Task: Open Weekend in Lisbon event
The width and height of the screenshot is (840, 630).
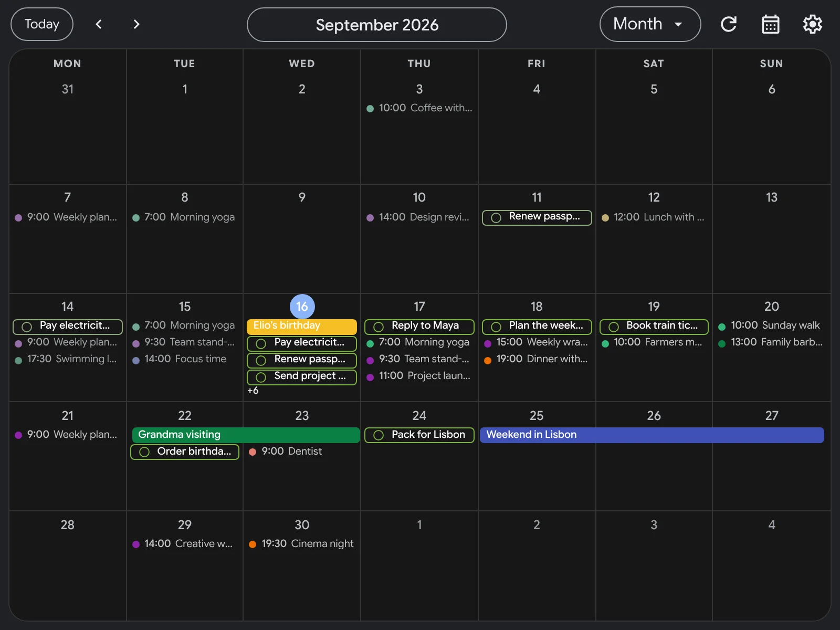Action: pos(652,435)
